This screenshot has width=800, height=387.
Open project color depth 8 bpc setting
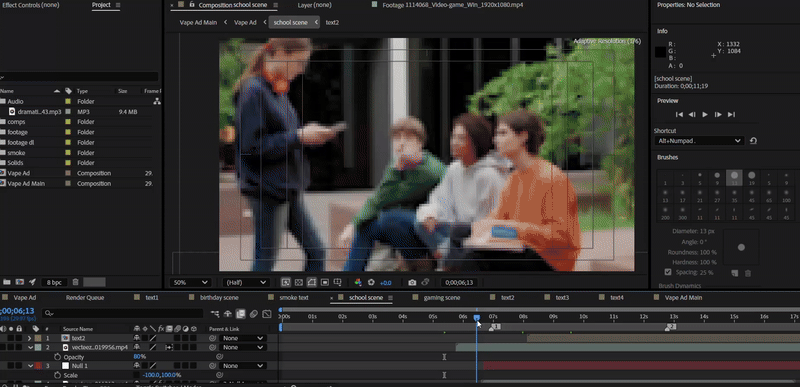pos(54,282)
